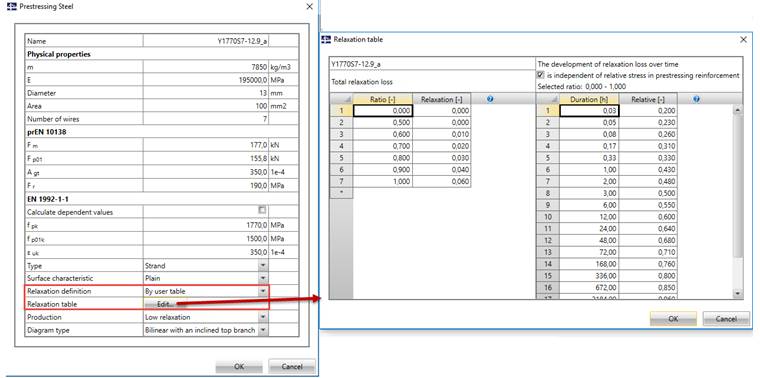Image resolution: width=760 pixels, height=378 pixels.
Task: Click the Fp01 value 155,8
Action: [206, 158]
